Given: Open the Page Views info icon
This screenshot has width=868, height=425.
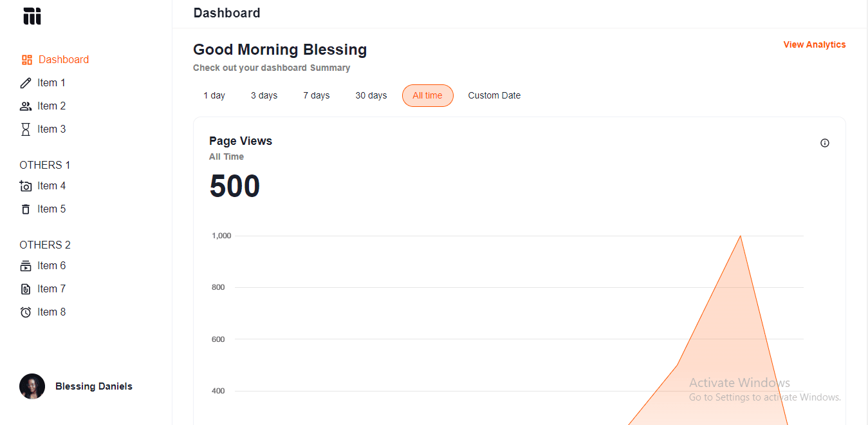Looking at the screenshot, I should point(825,143).
